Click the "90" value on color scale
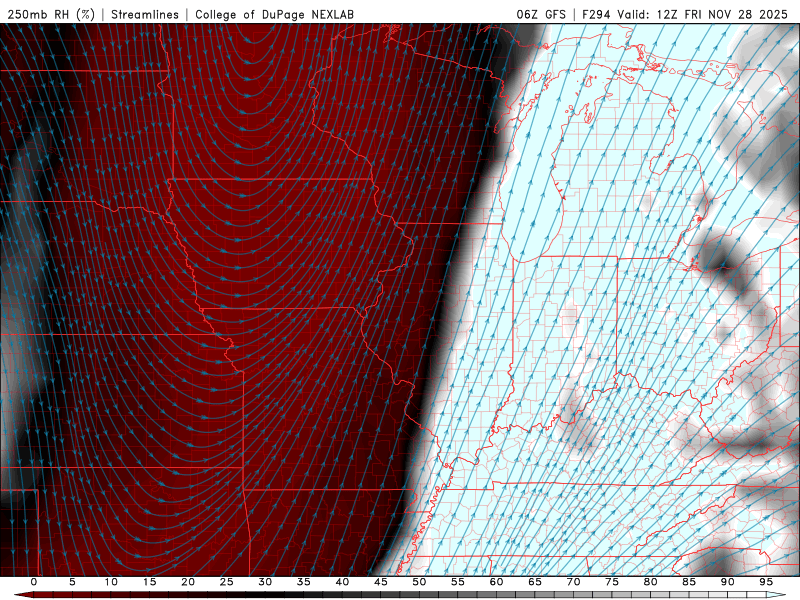 click(x=727, y=582)
